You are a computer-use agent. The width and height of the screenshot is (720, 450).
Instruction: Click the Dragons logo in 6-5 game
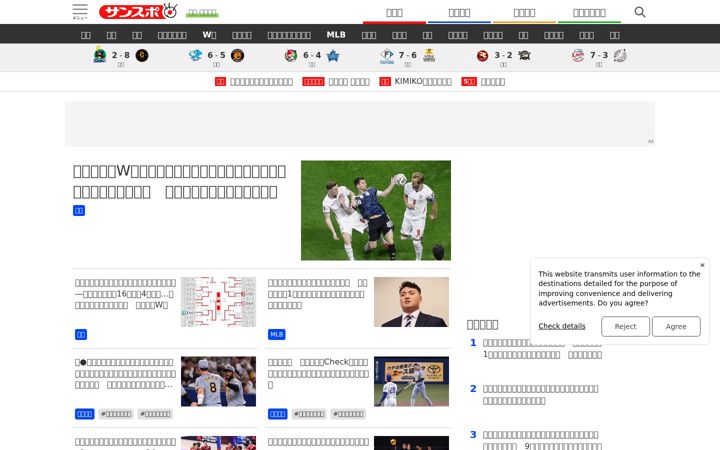(x=195, y=56)
